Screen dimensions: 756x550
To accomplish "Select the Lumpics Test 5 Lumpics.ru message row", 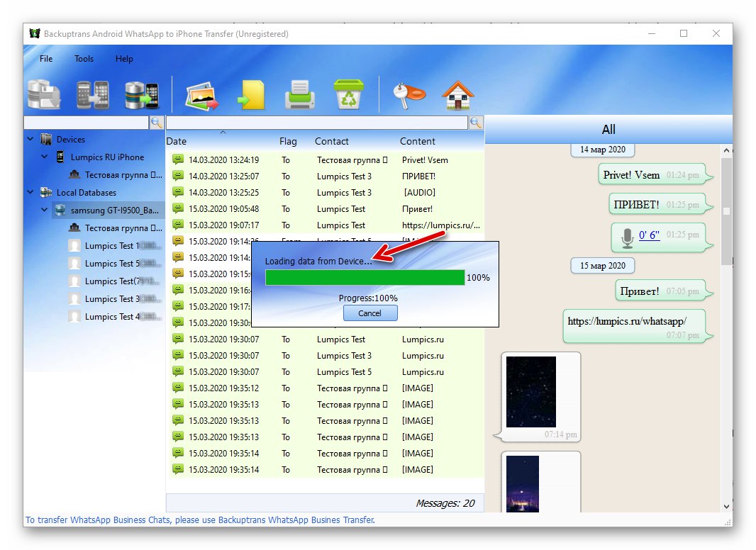I will [x=325, y=371].
